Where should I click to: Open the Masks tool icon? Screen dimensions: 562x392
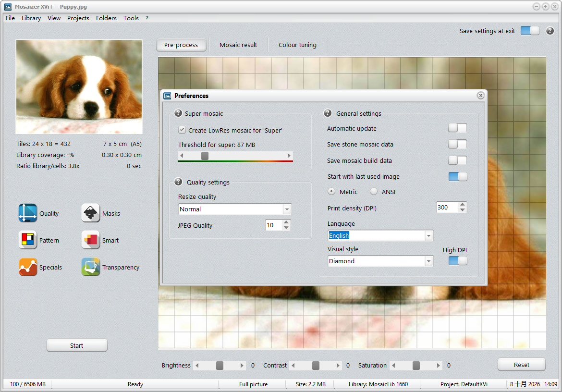tap(90, 213)
